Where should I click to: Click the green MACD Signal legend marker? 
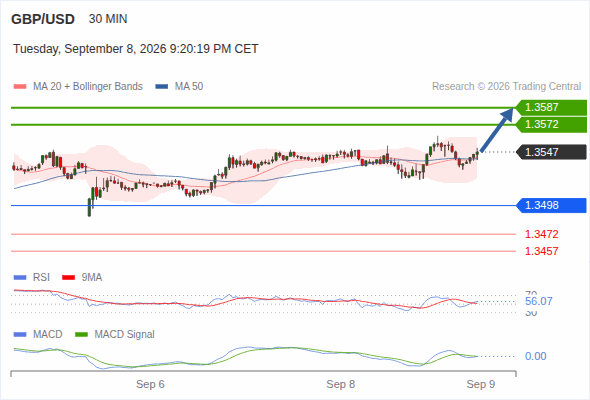pos(81,335)
